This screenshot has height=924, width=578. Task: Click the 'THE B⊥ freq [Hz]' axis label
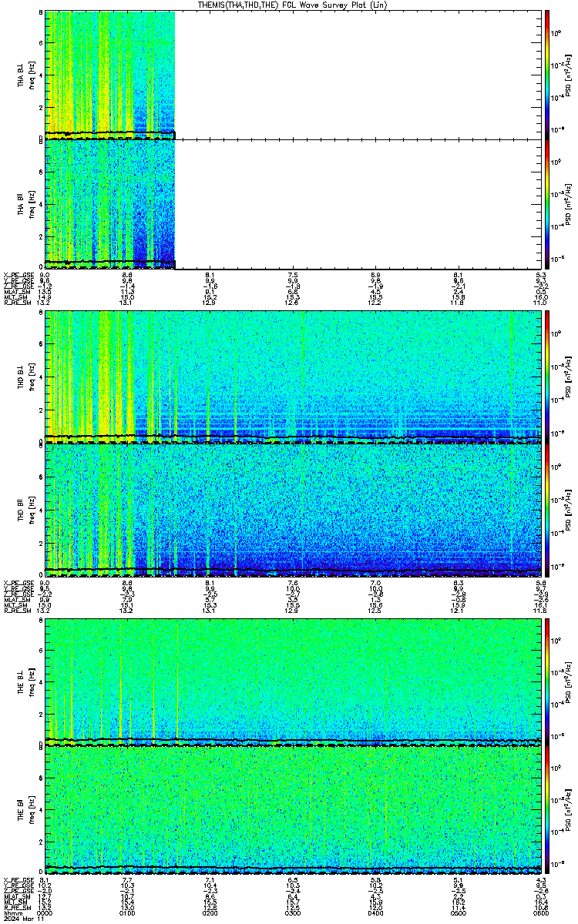(x=25, y=682)
